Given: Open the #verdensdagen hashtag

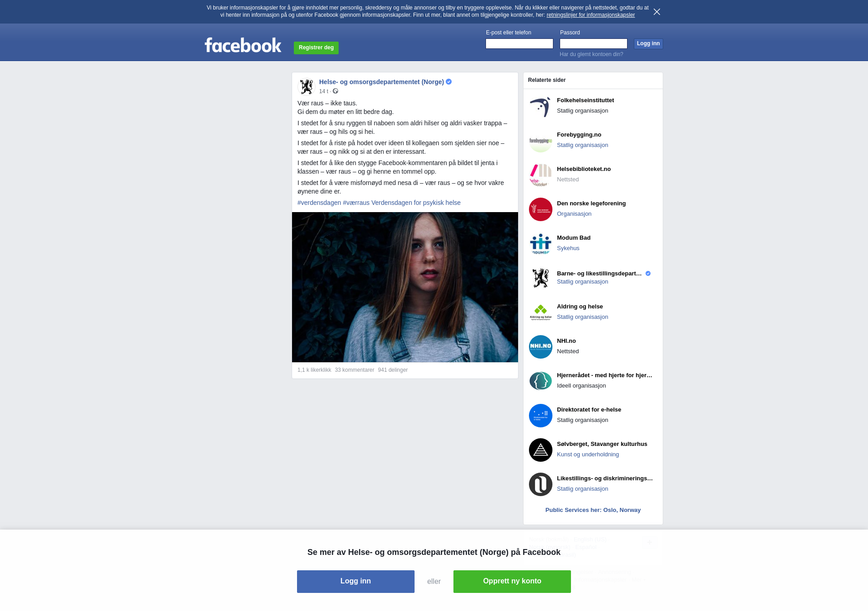Looking at the screenshot, I should (319, 203).
